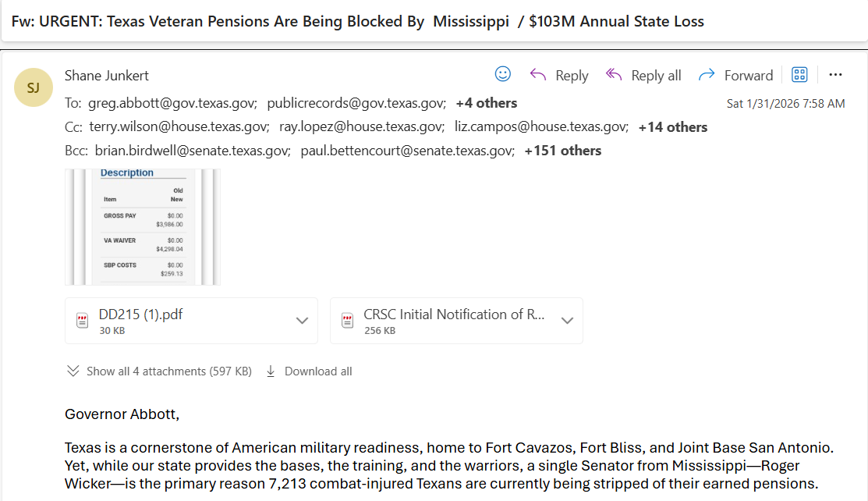Click the Download all arrow icon
The height and width of the screenshot is (501, 868).
click(x=271, y=371)
